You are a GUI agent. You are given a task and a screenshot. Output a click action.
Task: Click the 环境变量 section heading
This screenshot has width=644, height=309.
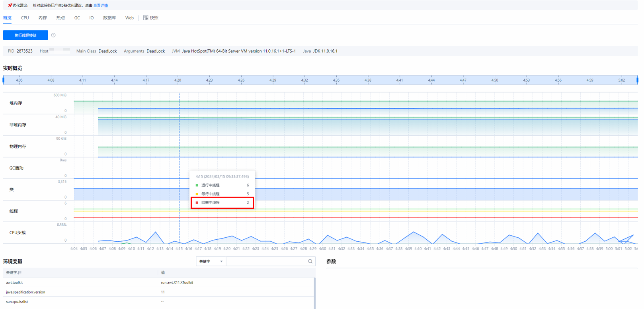[x=13, y=261]
